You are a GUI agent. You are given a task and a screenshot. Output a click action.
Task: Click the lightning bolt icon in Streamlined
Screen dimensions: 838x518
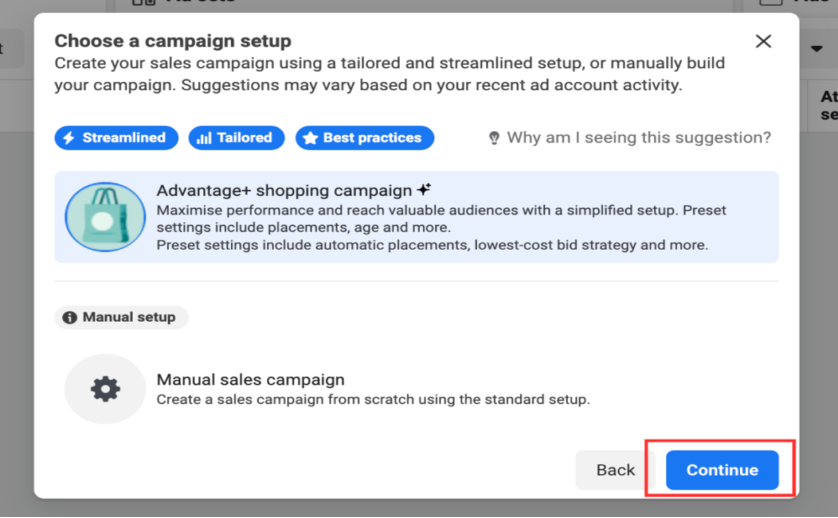pos(69,138)
